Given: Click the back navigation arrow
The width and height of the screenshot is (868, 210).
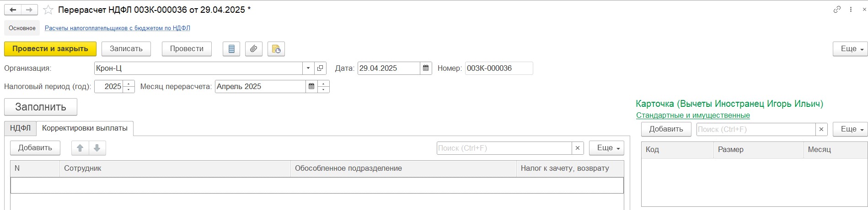Looking at the screenshot, I should [13, 10].
